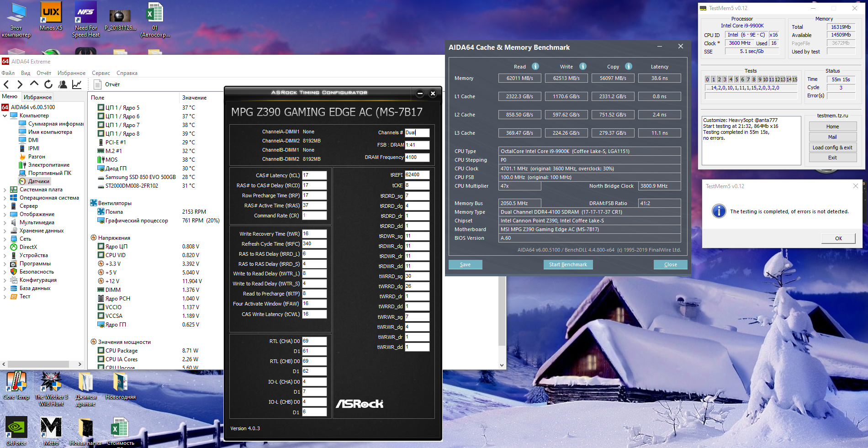Image resolution: width=868 pixels, height=448 pixels.
Task: Select the 01 (Автосохр...) Excel file icon
Action: pyautogui.click(x=155, y=20)
